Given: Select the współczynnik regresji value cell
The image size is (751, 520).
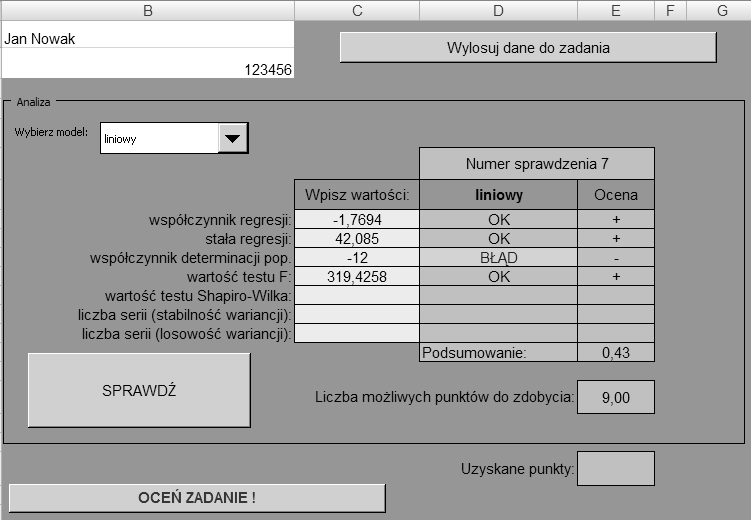Looking at the screenshot, I should (x=357, y=220).
